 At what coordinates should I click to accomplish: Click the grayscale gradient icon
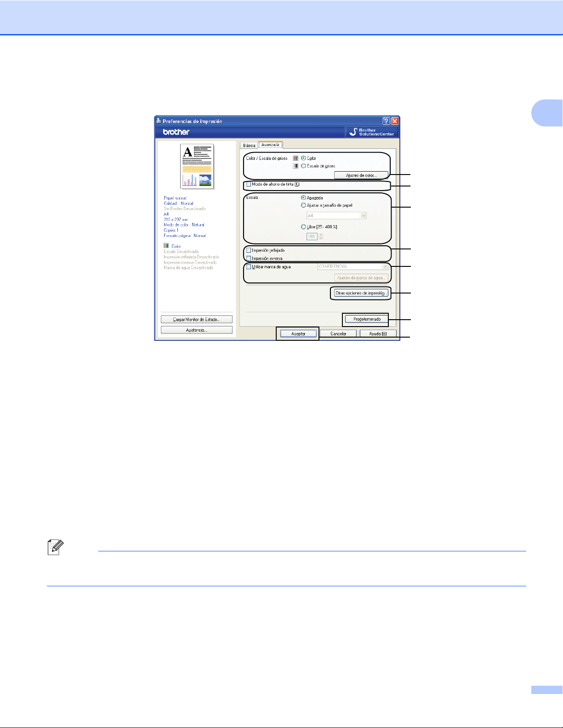click(x=296, y=166)
